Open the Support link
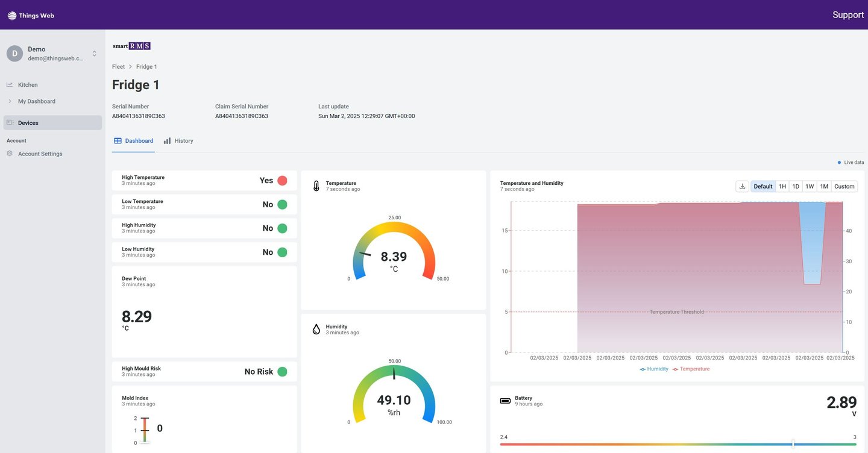Viewport: 868px width, 453px height. (848, 15)
